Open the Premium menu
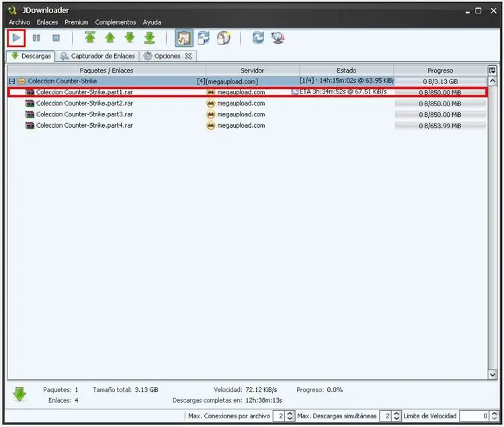This screenshot has width=504, height=427. tap(77, 22)
